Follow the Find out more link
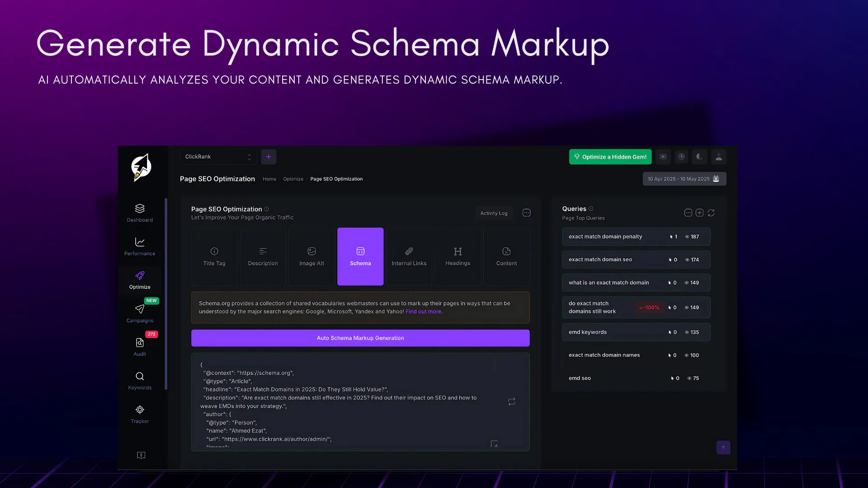Screen dimensions: 868x488 [424, 312]
